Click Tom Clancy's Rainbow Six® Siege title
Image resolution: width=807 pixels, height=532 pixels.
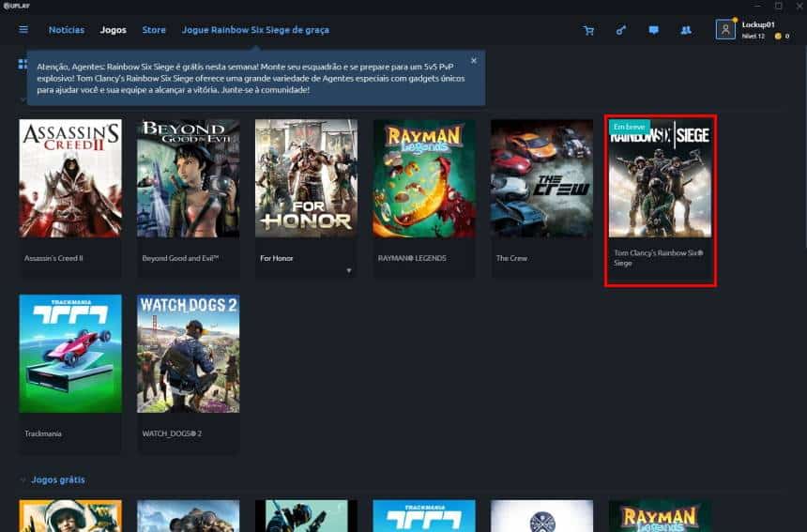[x=658, y=258]
